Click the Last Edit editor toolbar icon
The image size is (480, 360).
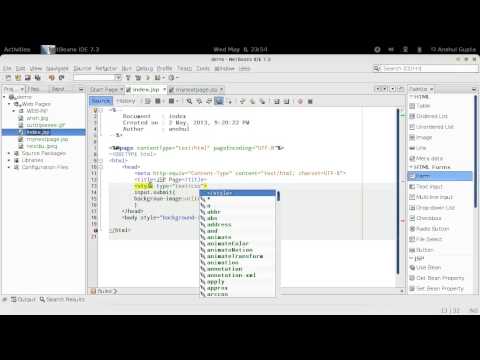tap(148, 101)
